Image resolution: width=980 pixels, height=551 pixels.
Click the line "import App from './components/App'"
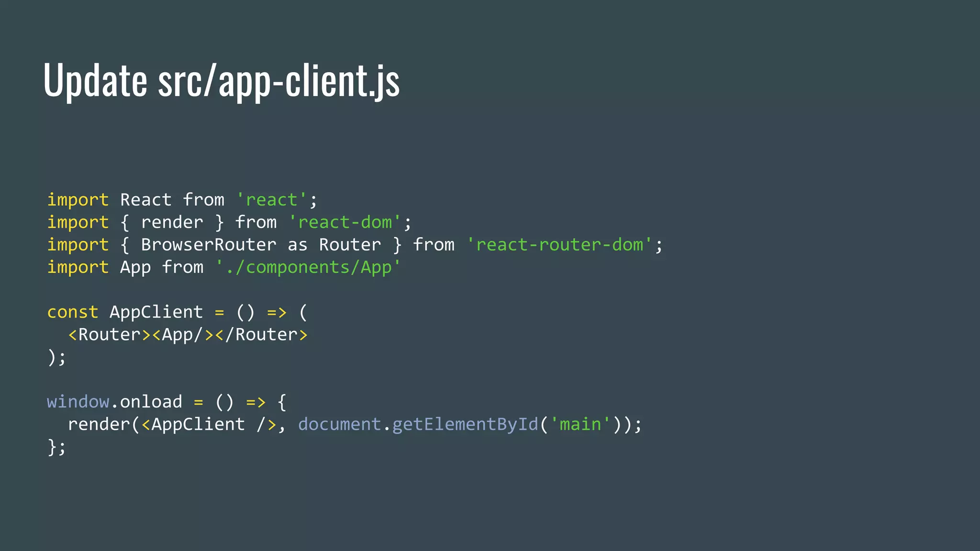click(x=223, y=267)
